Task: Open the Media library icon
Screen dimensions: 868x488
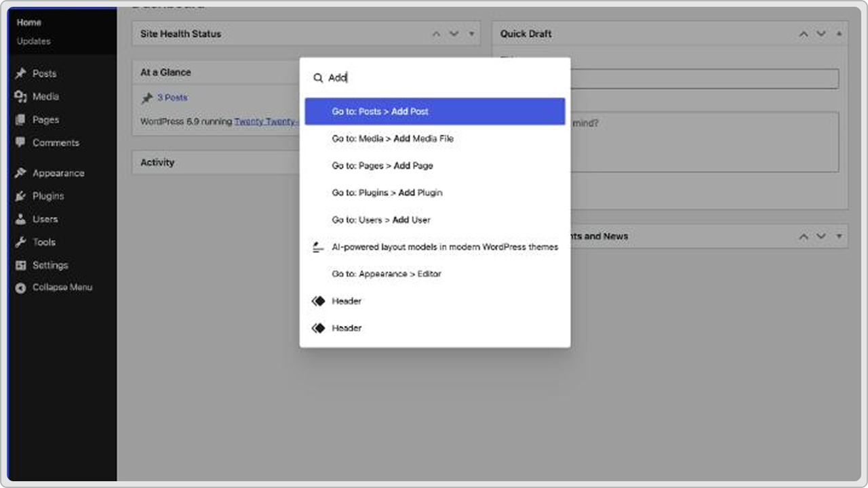Action: tap(18, 96)
